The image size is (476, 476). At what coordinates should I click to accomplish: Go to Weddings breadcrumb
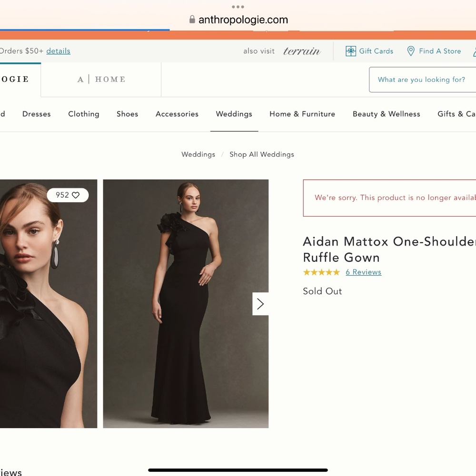(198, 155)
